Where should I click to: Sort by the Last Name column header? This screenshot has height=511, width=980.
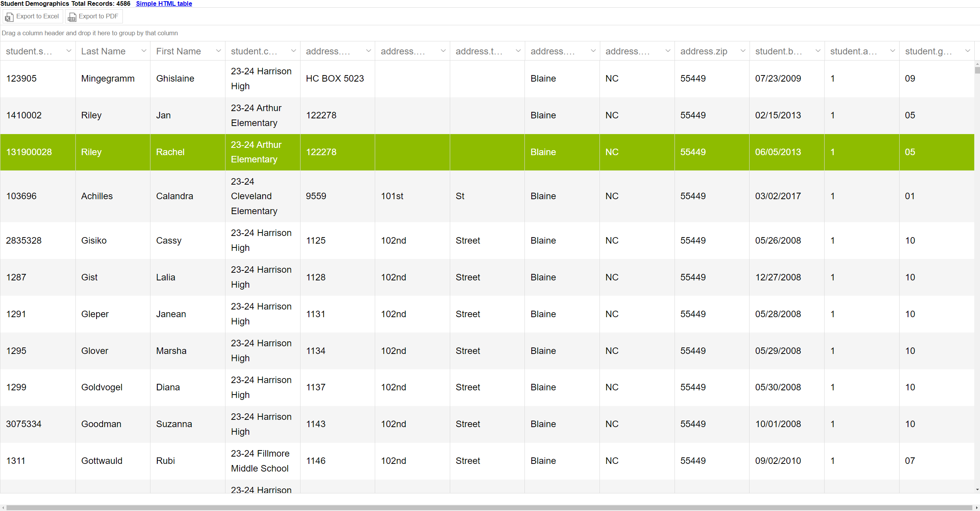pyautogui.click(x=103, y=51)
